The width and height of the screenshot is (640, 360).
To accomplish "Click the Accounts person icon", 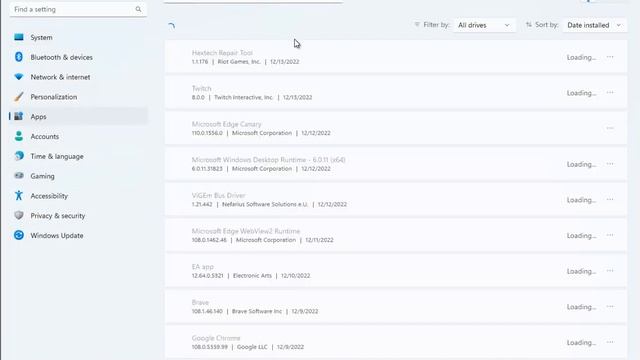I will coord(19,136).
